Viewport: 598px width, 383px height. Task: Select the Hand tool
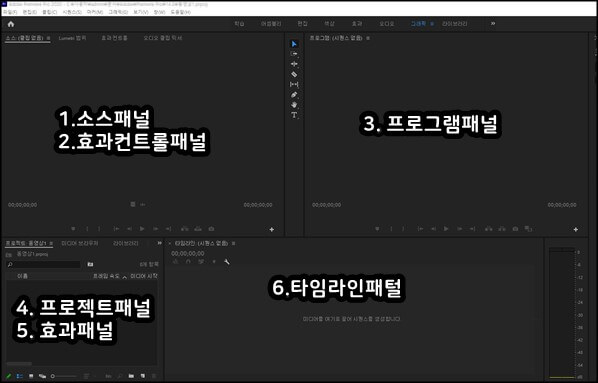(294, 105)
